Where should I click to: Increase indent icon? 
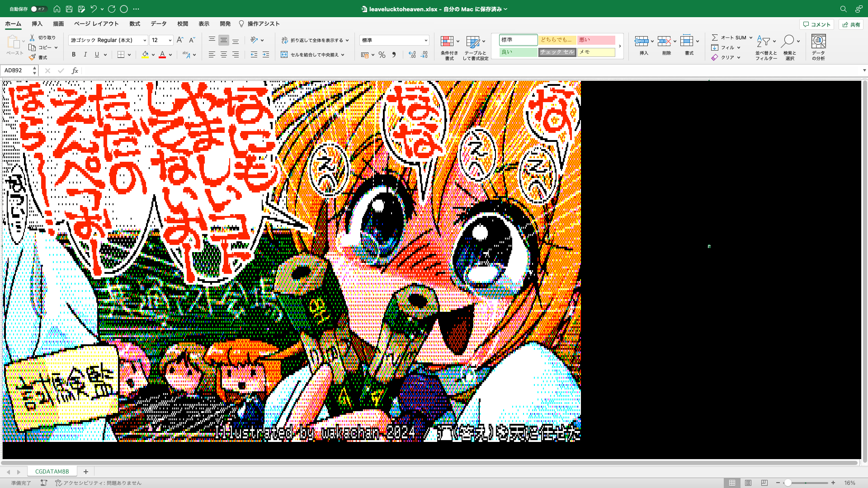click(266, 55)
